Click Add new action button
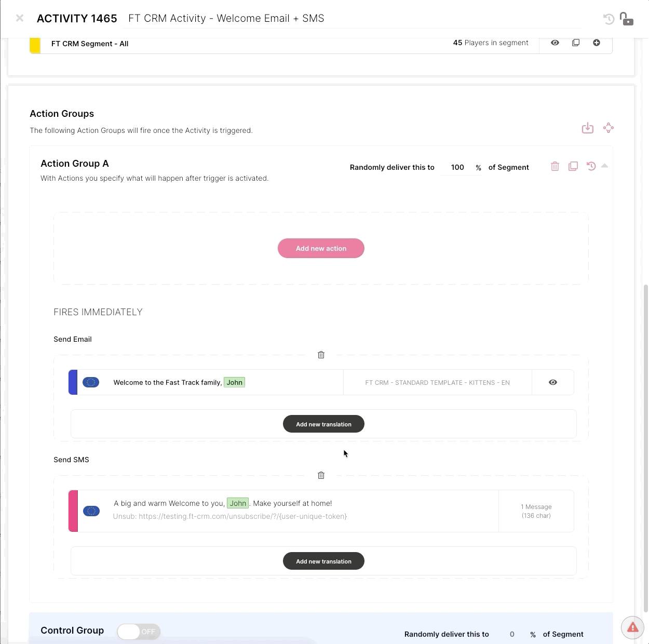The height and width of the screenshot is (644, 649). click(321, 248)
